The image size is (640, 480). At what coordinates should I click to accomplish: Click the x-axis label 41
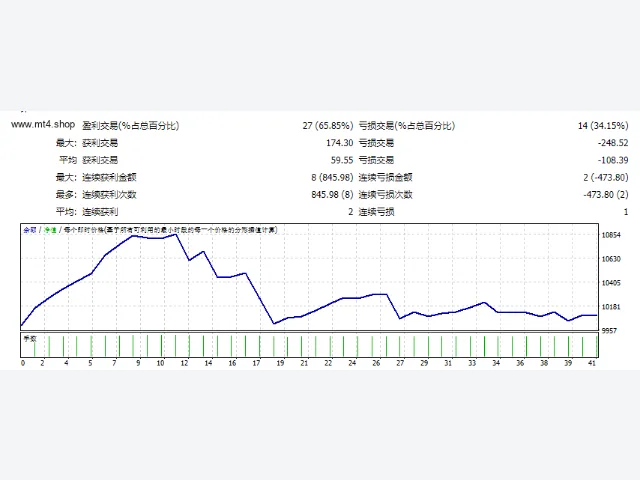click(592, 363)
